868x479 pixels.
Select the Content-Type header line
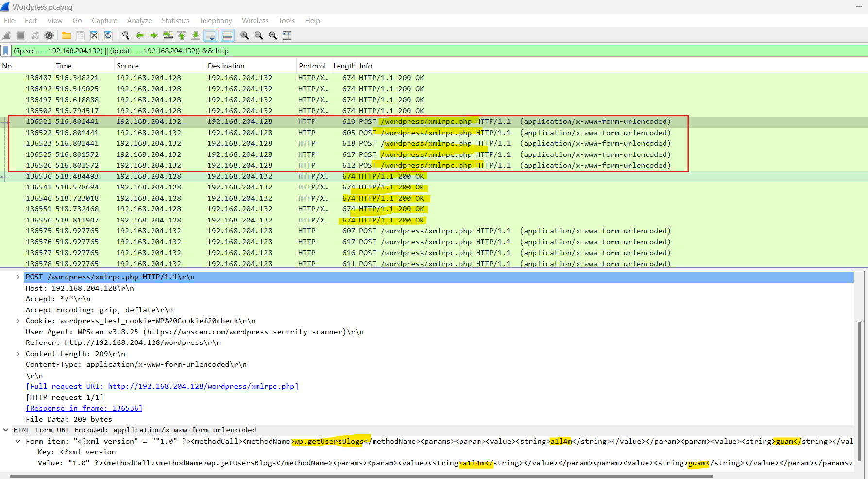[x=136, y=364]
